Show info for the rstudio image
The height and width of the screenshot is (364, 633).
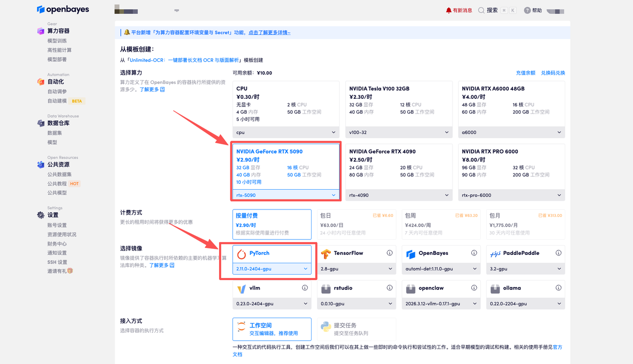click(390, 288)
